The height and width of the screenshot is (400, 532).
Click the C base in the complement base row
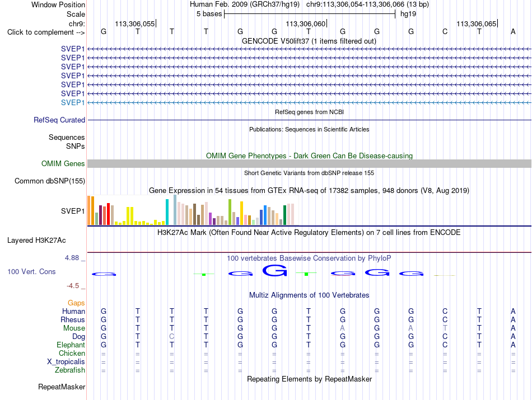445,31
